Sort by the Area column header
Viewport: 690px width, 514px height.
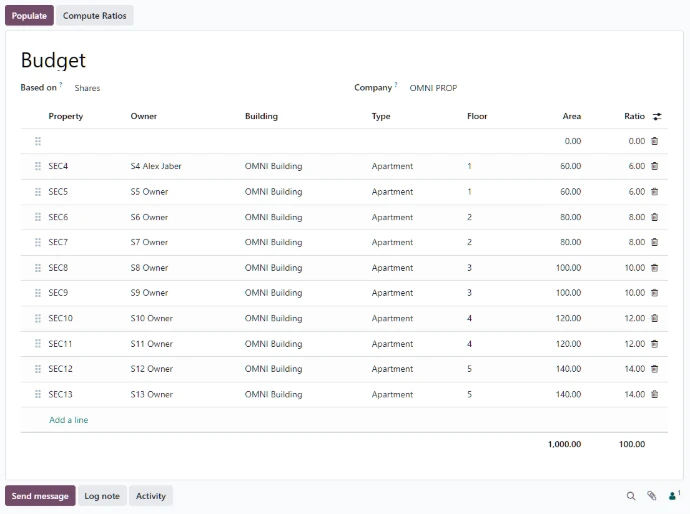(571, 117)
